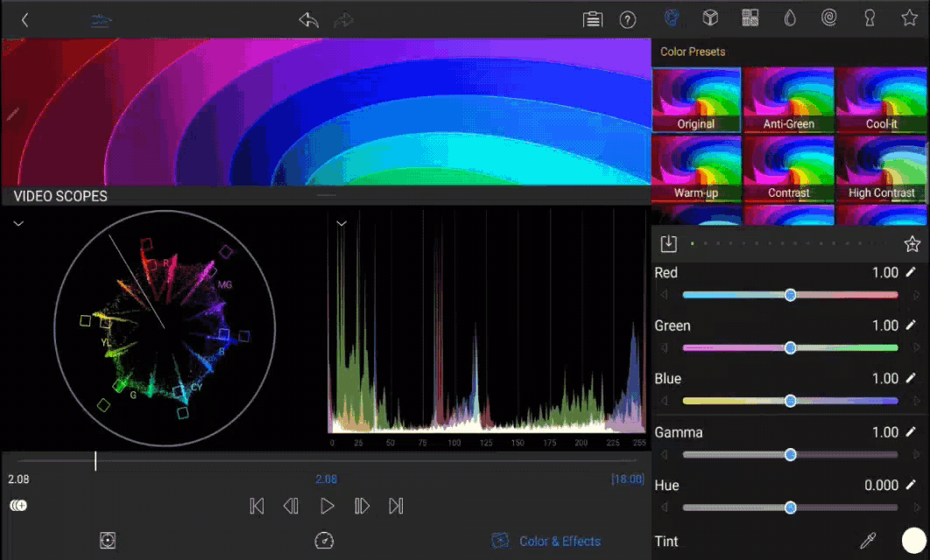Edit the Green value with pencil
This screenshot has height=560, width=930.
911,325
